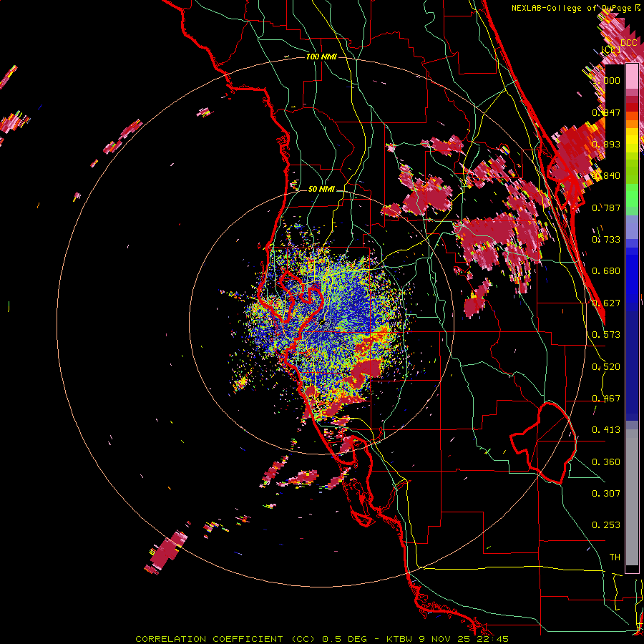Pick the light pink top segment of the color bar
This screenshot has height=644, width=644.
pyautogui.click(x=632, y=77)
